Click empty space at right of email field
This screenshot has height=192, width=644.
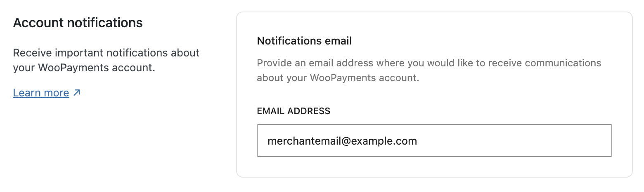(537, 141)
